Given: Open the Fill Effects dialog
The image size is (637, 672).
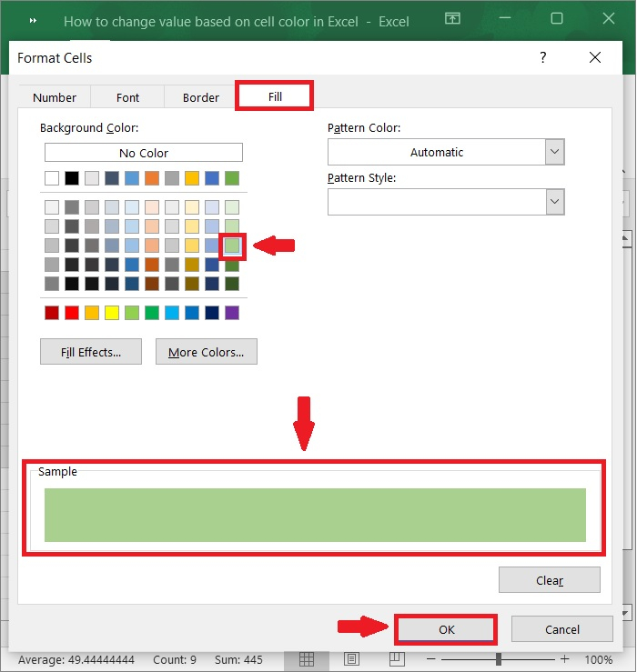Looking at the screenshot, I should [91, 352].
